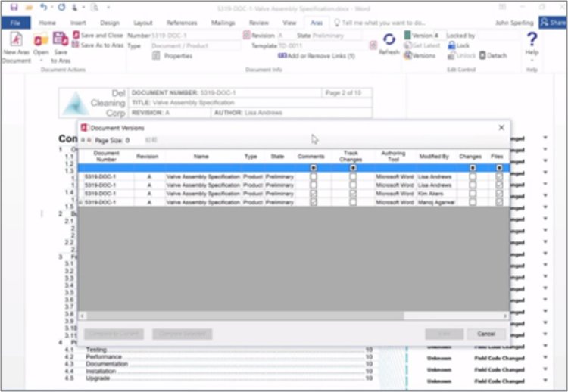Toggle the Comments filter checkbox in blue row

[x=314, y=167]
